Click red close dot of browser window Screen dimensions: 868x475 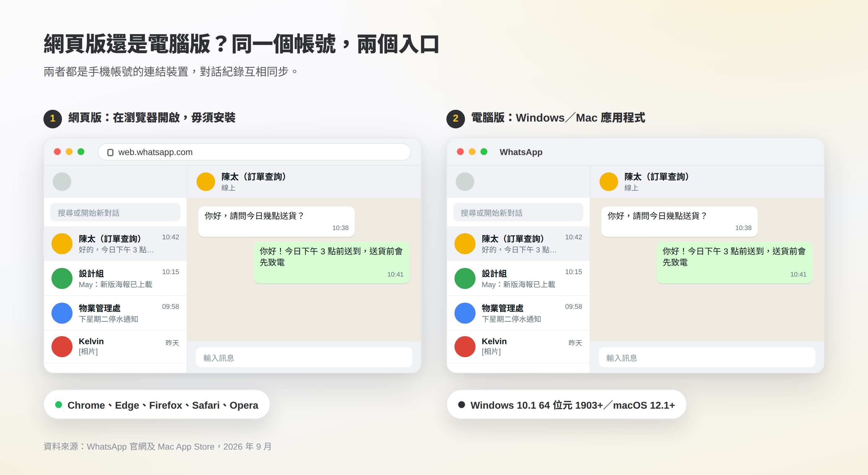(57, 152)
